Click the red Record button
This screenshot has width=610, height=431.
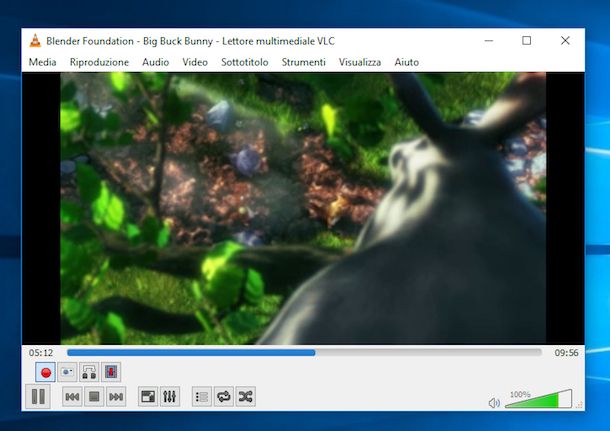(46, 372)
